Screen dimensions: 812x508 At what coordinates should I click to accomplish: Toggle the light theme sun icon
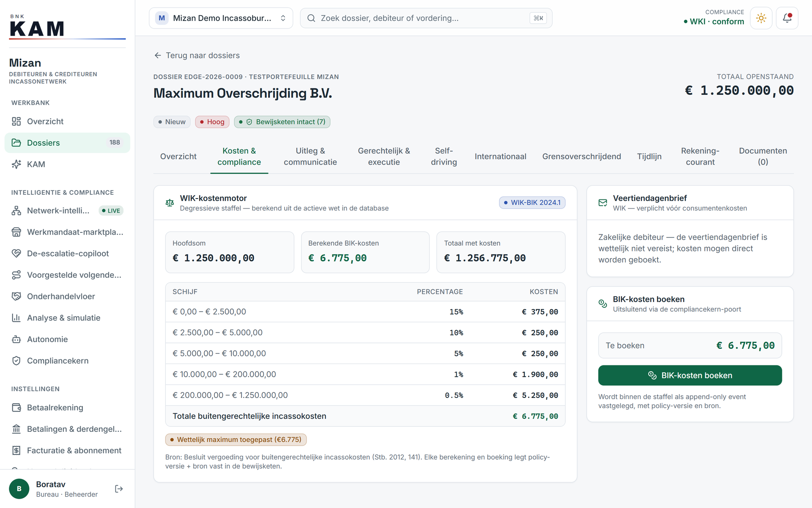pyautogui.click(x=761, y=18)
